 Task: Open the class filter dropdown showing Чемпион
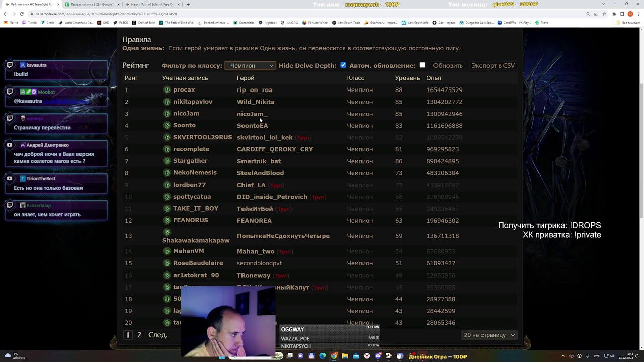[250, 66]
